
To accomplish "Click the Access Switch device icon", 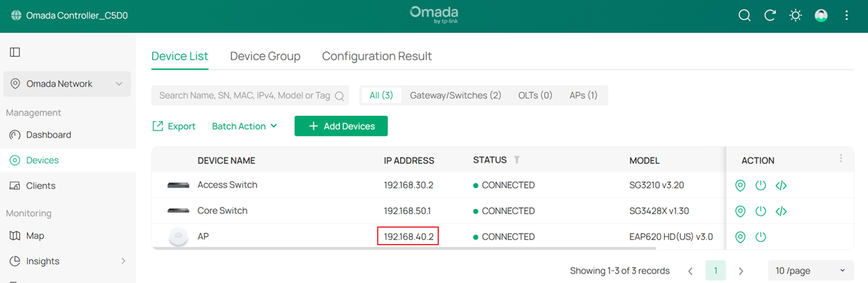I will tap(178, 185).
